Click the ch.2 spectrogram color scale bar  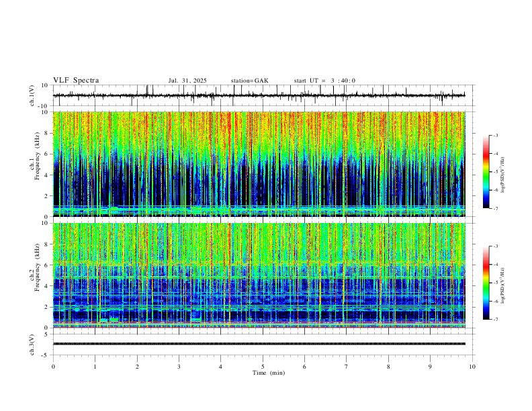tap(486, 283)
